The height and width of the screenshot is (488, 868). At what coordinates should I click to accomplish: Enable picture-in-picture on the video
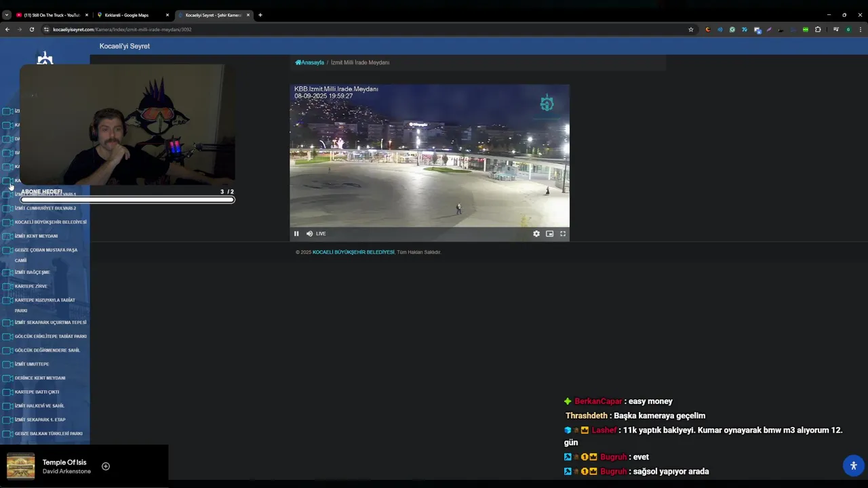click(x=549, y=234)
